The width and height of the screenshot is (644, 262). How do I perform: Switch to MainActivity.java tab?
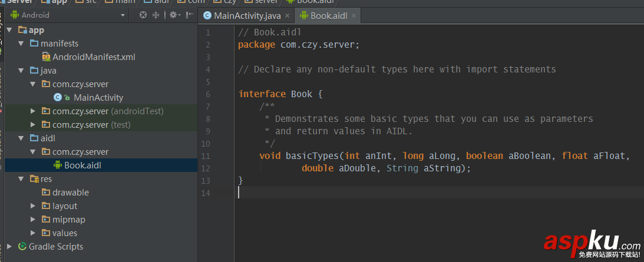click(x=247, y=16)
